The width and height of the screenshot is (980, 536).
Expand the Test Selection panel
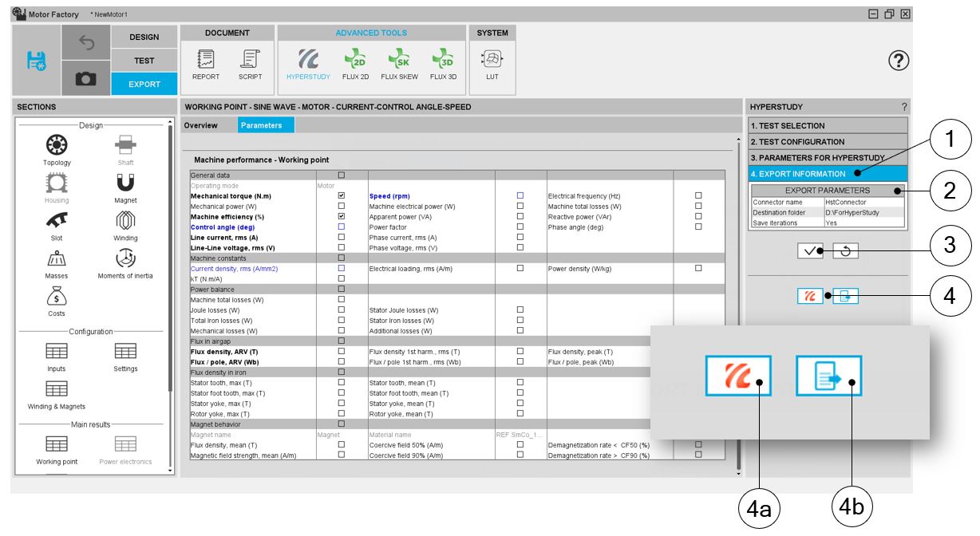(x=828, y=125)
